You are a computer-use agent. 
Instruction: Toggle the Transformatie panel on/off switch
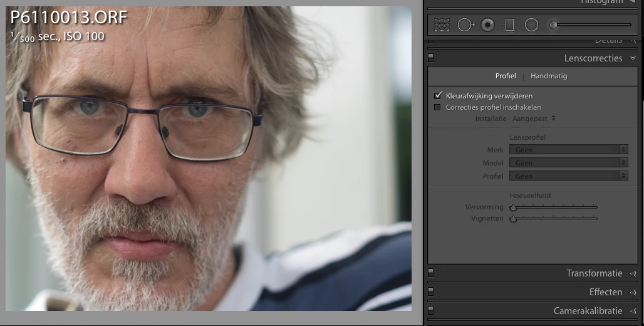coord(430,273)
